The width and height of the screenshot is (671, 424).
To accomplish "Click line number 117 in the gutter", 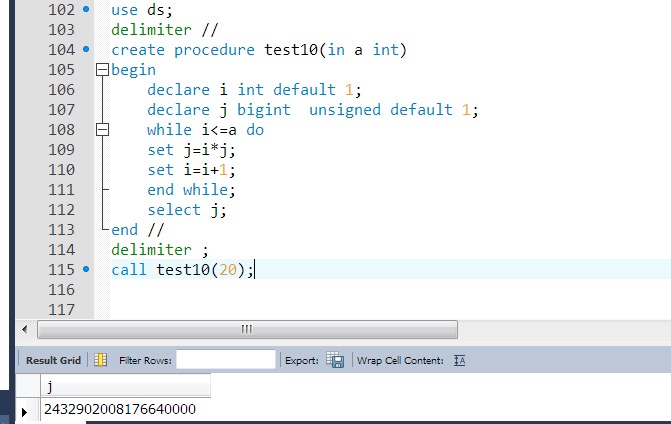I will click(x=62, y=309).
